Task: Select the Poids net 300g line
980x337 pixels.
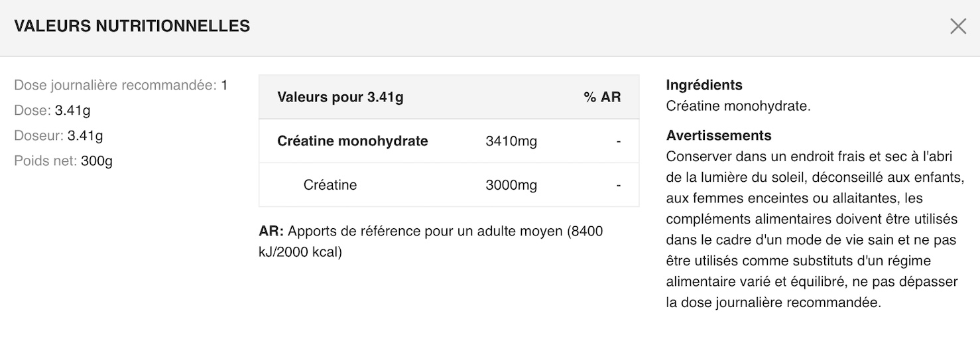Action: pos(63,161)
